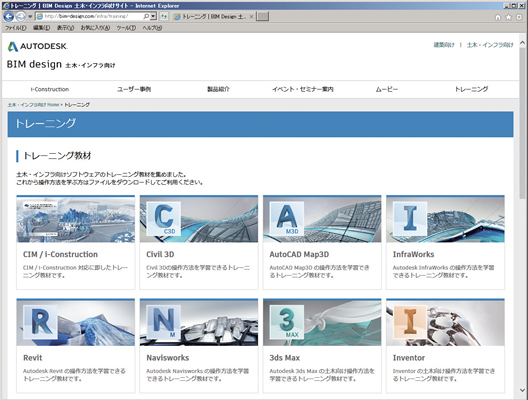The height and width of the screenshot is (400, 528).
Task: Open the ムービー navigation item
Action: click(x=387, y=89)
